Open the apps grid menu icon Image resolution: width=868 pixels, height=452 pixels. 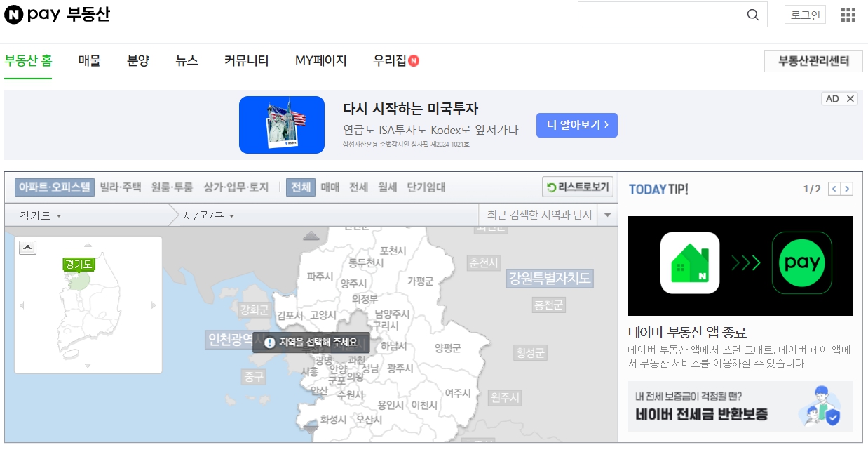[x=848, y=15]
